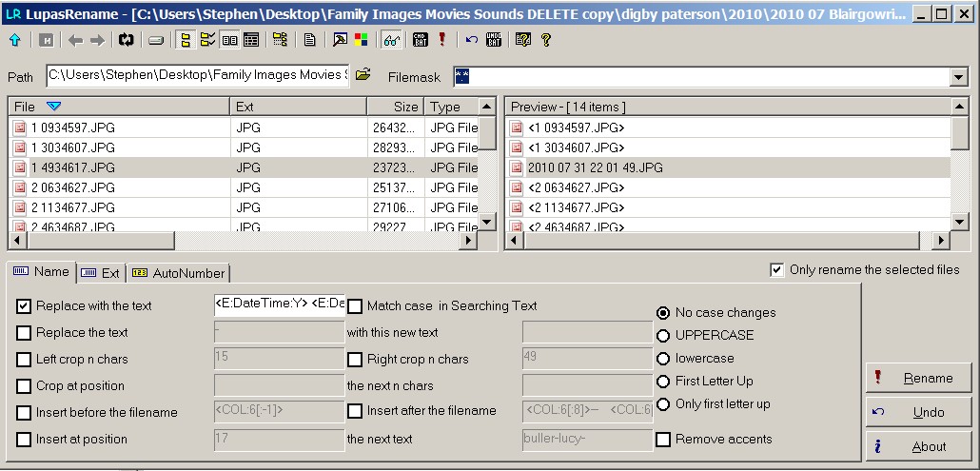This screenshot has height=471, width=980.
Task: Go up one folder level with blue arrow
Action: pos(15,41)
